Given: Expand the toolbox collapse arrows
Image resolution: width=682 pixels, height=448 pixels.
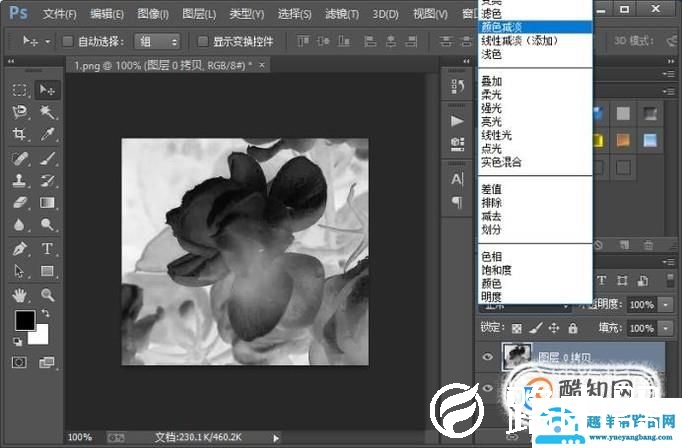Looking at the screenshot, I should [x=11, y=62].
